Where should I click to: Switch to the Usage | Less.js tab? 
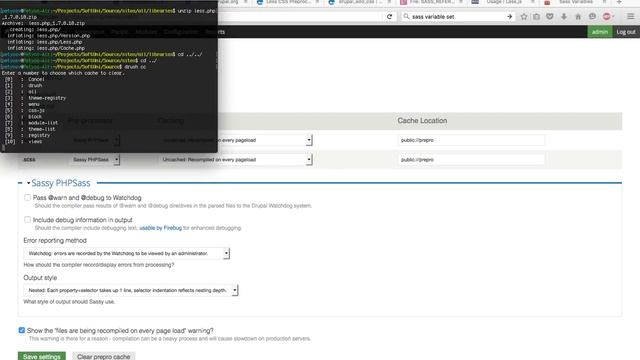pos(504,2)
